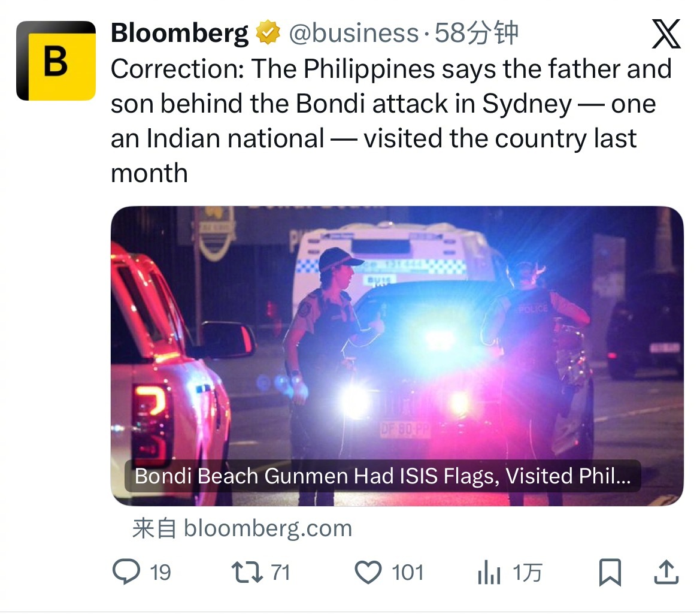
Task: Click the Bloomberg profile avatar
Action: pyautogui.click(x=56, y=61)
